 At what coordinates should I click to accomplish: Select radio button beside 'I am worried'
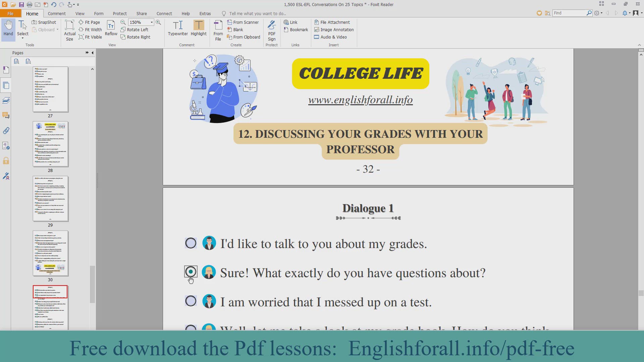coord(191,301)
